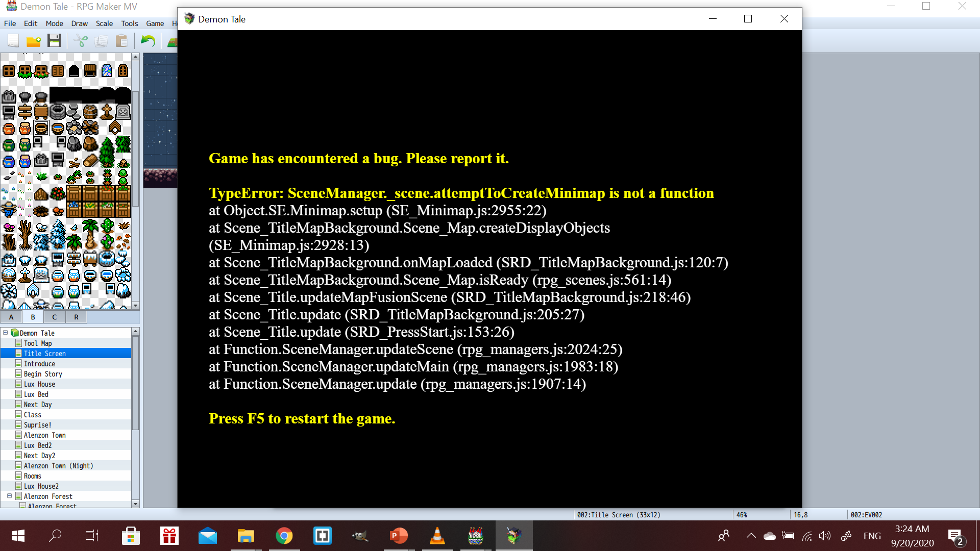Close the Demon Tale game window
This screenshot has height=551, width=980.
pyautogui.click(x=784, y=19)
